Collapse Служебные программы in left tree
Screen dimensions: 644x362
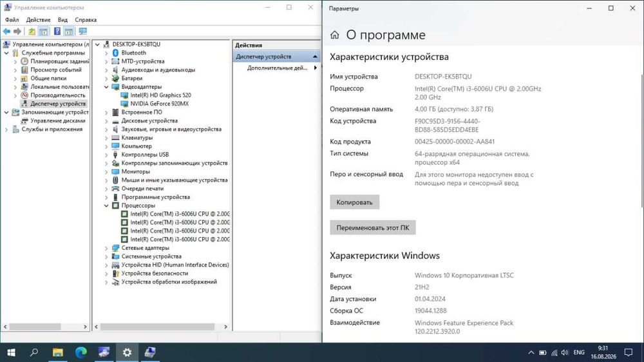pos(6,53)
